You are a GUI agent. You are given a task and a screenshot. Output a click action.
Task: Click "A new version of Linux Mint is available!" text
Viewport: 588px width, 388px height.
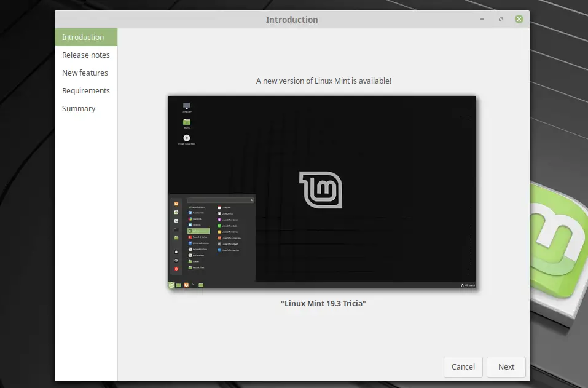[x=324, y=81]
